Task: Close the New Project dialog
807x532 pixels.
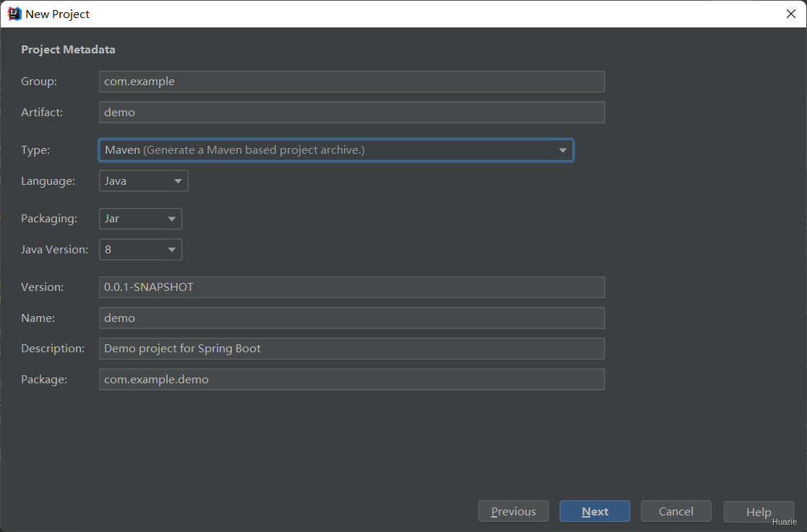Action: point(791,14)
